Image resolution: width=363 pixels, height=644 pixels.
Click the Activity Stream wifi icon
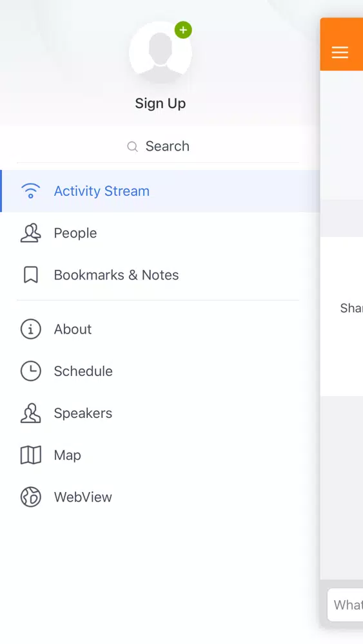(x=31, y=191)
